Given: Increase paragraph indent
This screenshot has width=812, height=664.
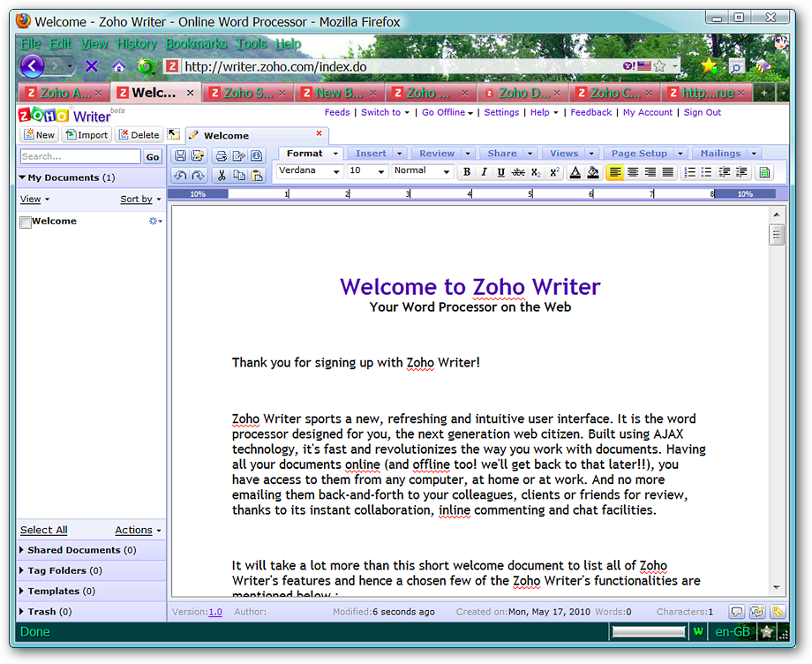Looking at the screenshot, I should tap(741, 172).
